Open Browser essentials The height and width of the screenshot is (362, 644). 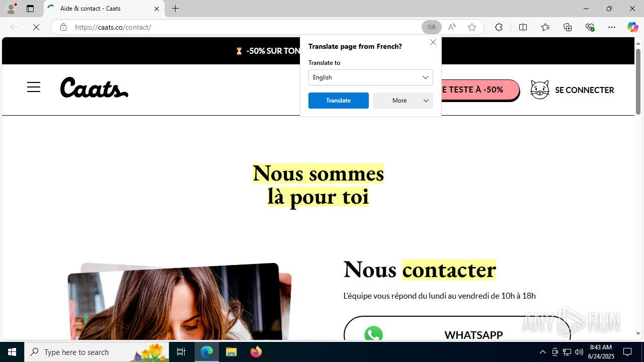coord(590,27)
